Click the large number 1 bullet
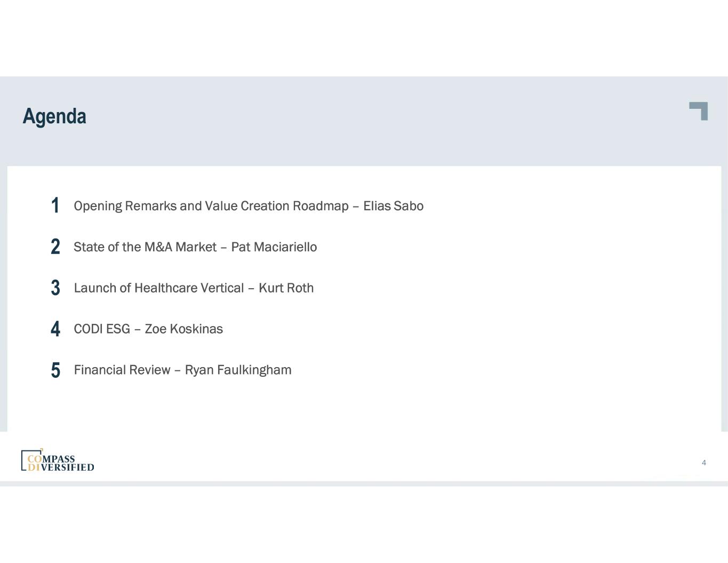Screen dimensions: 728x563 [55, 206]
